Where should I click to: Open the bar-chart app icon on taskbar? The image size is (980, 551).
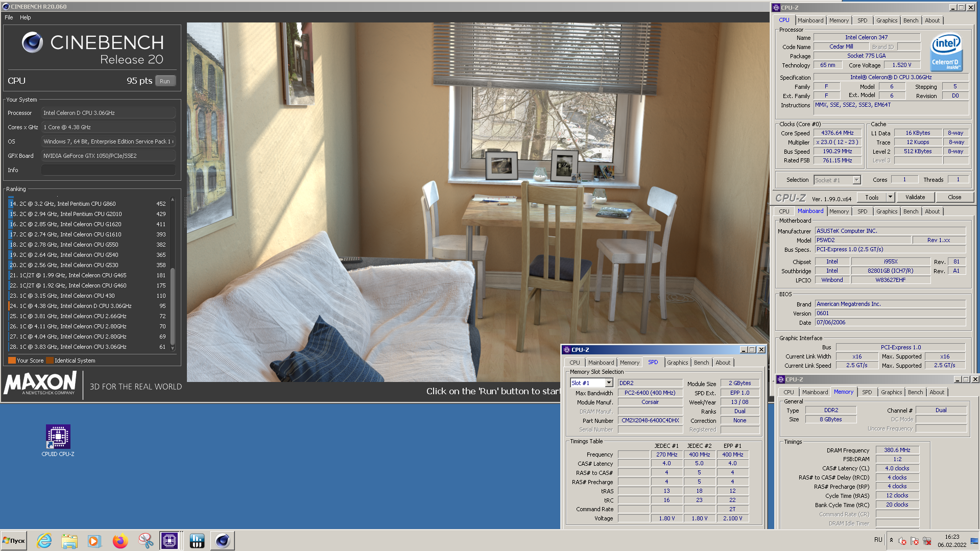[x=197, y=540]
